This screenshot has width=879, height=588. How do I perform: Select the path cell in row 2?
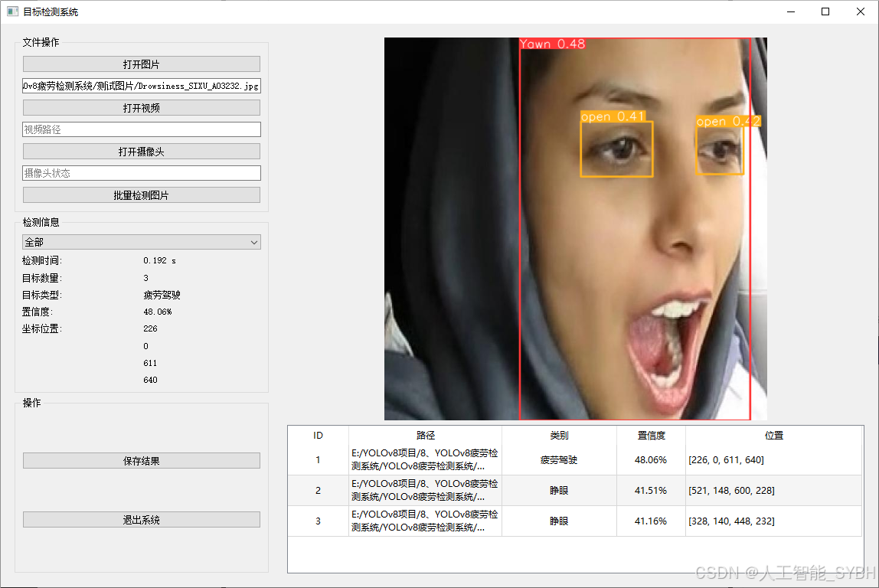425,491
